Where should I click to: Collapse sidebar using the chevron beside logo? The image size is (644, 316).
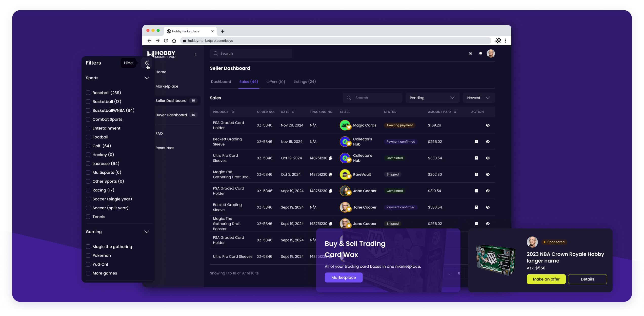pyautogui.click(x=196, y=54)
